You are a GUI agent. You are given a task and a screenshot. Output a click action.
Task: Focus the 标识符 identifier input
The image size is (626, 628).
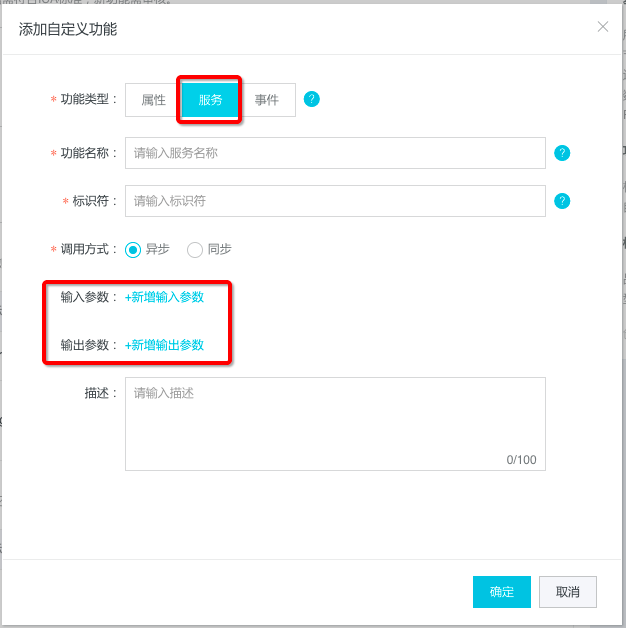click(334, 201)
